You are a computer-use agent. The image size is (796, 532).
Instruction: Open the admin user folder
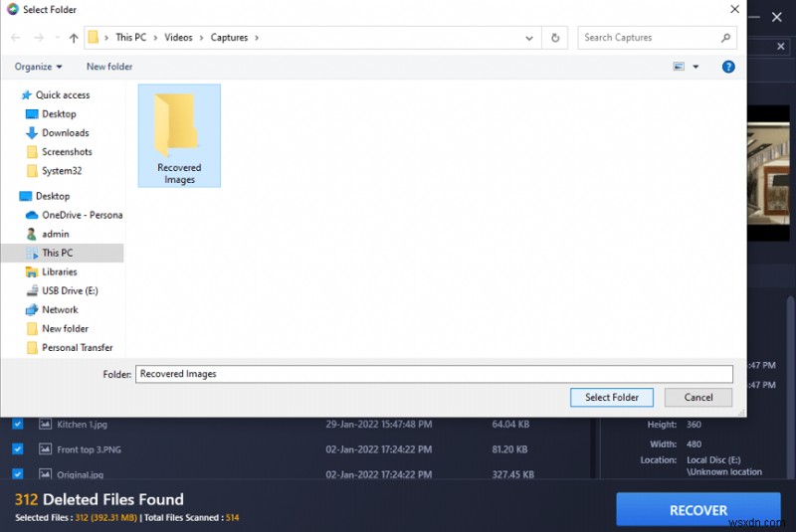(x=55, y=234)
